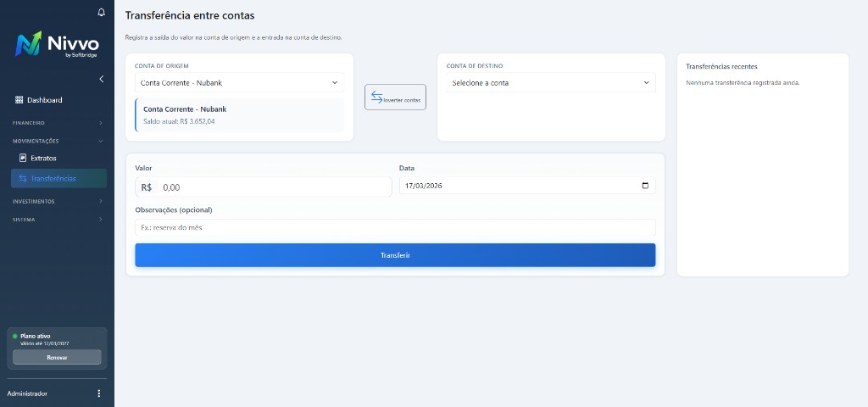This screenshot has height=407, width=868.
Task: Expand the Investimentos section
Action: coord(58,202)
